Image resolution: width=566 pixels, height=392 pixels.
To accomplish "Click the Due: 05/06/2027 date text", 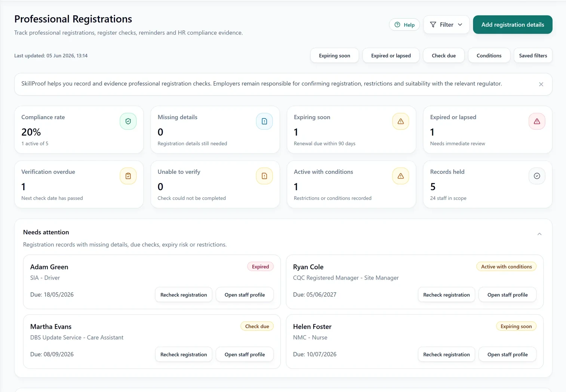I will click(x=315, y=294).
